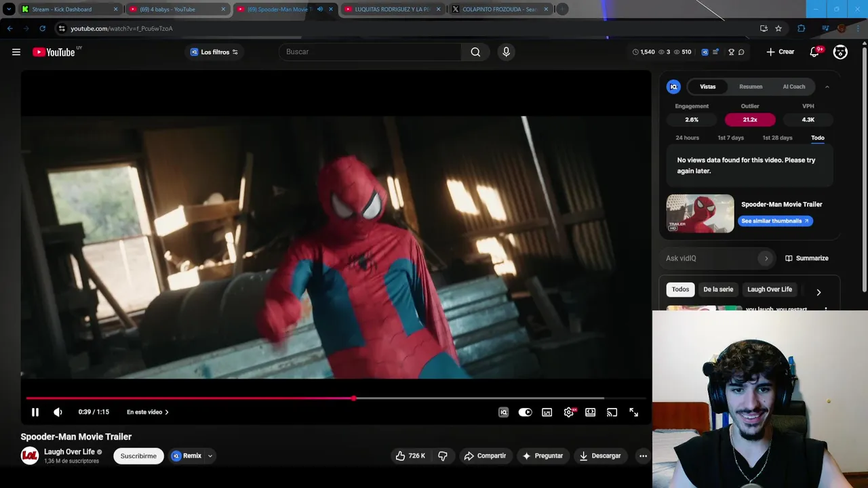Image resolution: width=868 pixels, height=488 pixels.
Task: Click the search magnifier button
Action: 475,52
